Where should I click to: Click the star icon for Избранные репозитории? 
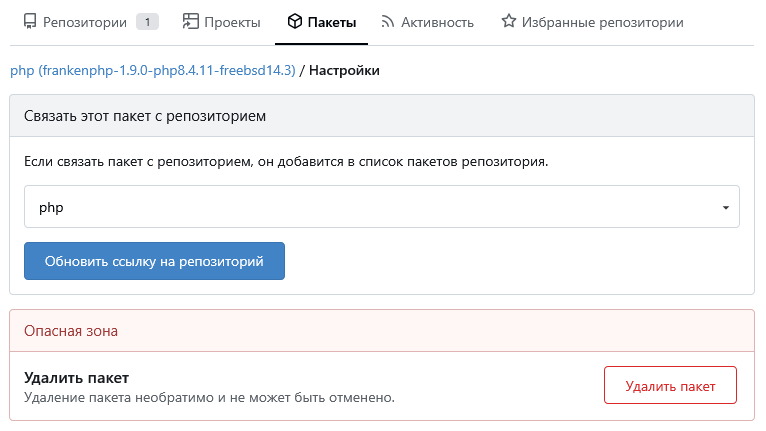click(x=509, y=21)
